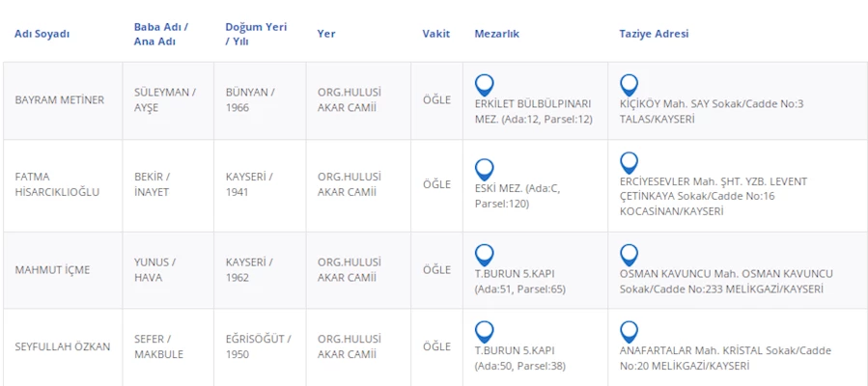Click the Vakit column header
Viewport: 868px width, 386px height.
[x=436, y=34]
